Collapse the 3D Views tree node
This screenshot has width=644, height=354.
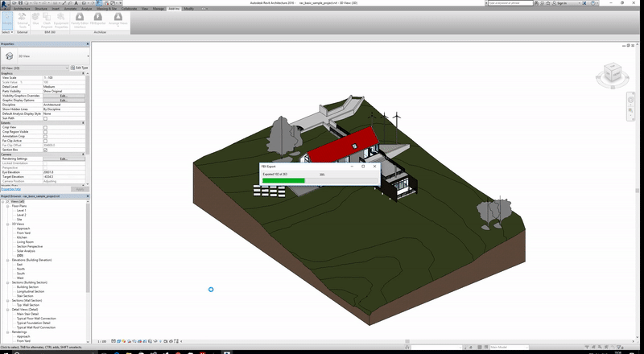pyautogui.click(x=7, y=224)
